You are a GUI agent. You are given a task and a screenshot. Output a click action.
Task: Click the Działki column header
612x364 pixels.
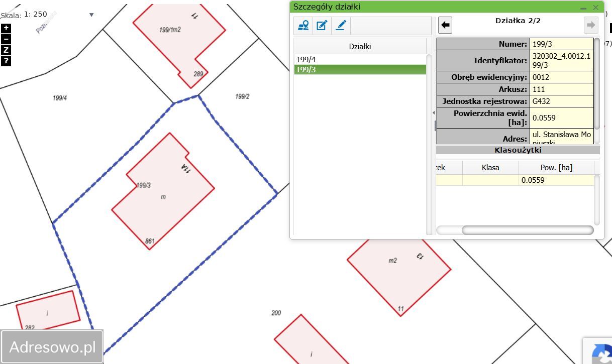(360, 47)
